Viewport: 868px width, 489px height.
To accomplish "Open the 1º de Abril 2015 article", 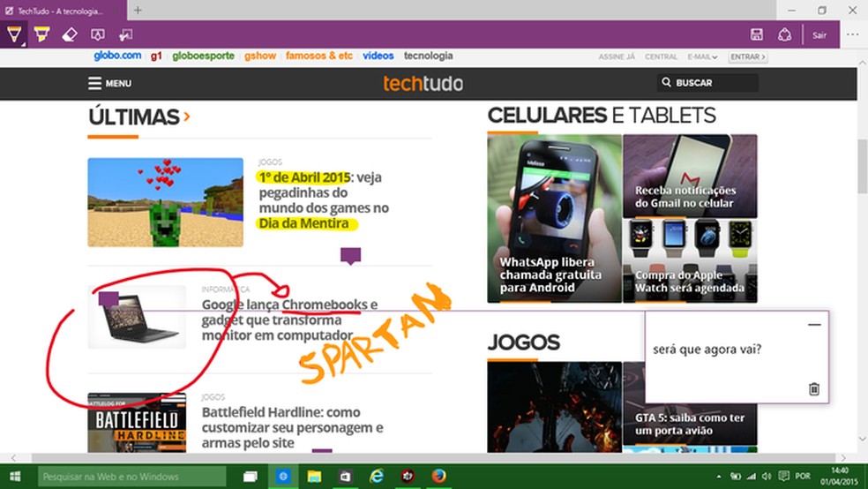I will click(324, 199).
